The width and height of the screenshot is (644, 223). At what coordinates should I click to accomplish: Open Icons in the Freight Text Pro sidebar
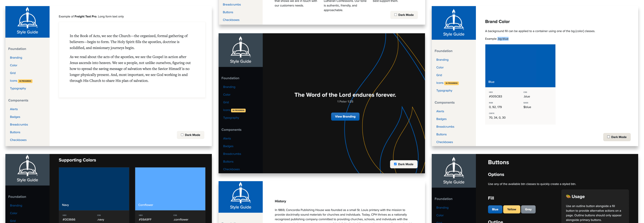tap(14, 81)
